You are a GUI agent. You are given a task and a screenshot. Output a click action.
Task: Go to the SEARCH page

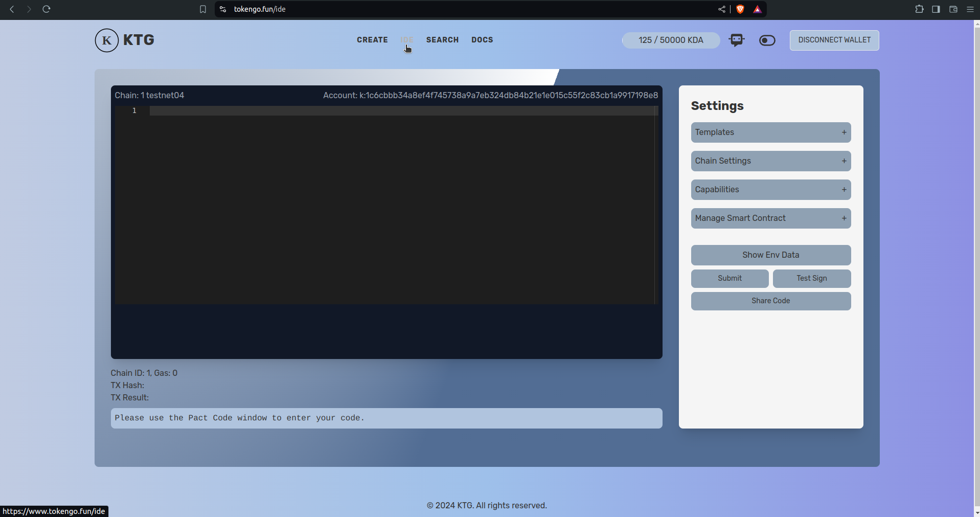click(x=442, y=40)
